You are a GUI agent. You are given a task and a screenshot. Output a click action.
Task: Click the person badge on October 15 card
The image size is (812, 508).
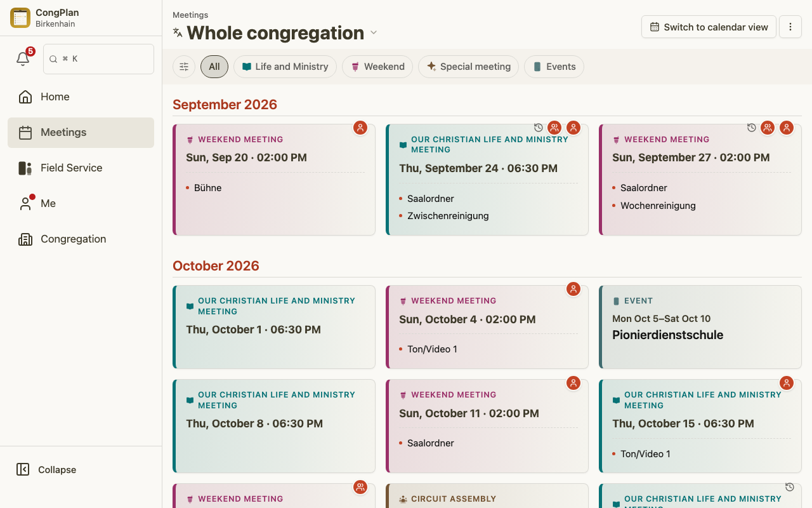click(x=787, y=383)
